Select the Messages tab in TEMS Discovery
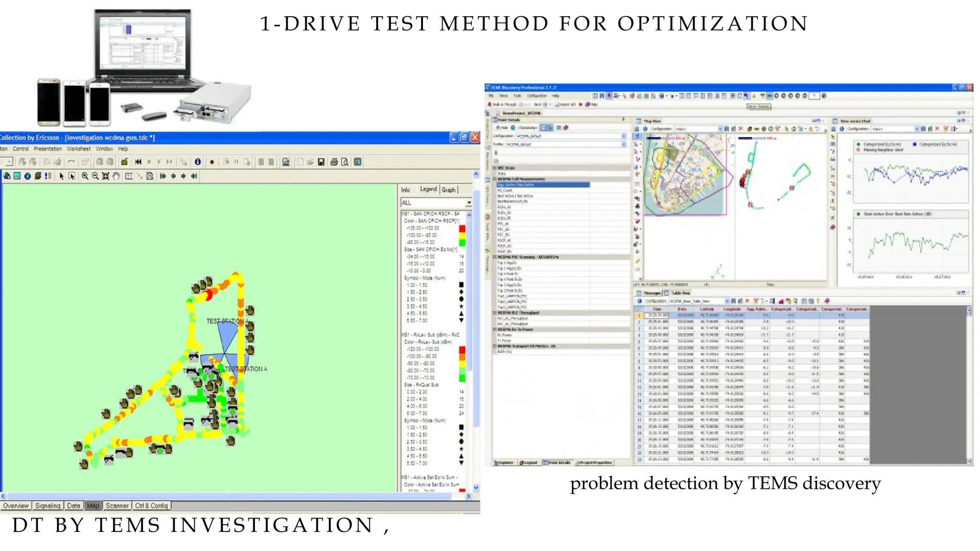The width and height of the screenshot is (980, 551). coord(649,293)
